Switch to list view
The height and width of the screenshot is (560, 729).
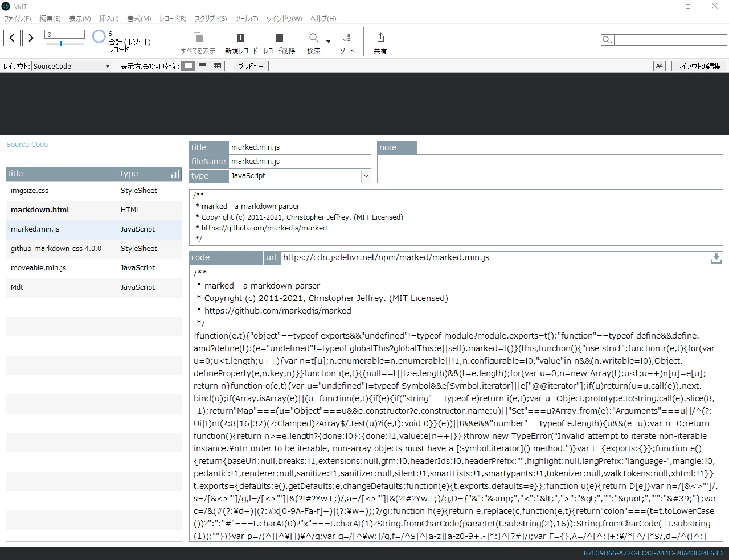click(x=202, y=66)
